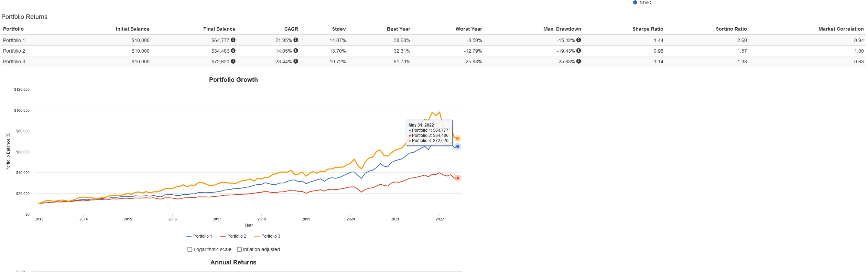
Task: Enable the Logarithmic scale checkbox
Action: (190, 249)
